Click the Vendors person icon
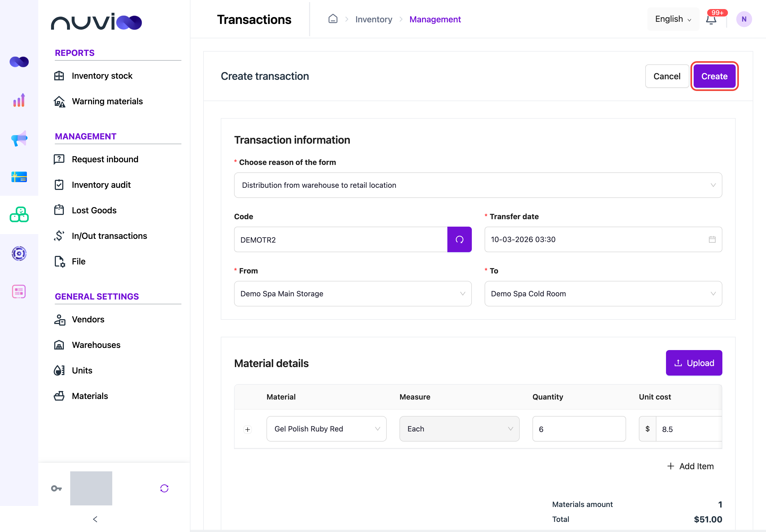The image size is (766, 532). pyautogui.click(x=60, y=320)
